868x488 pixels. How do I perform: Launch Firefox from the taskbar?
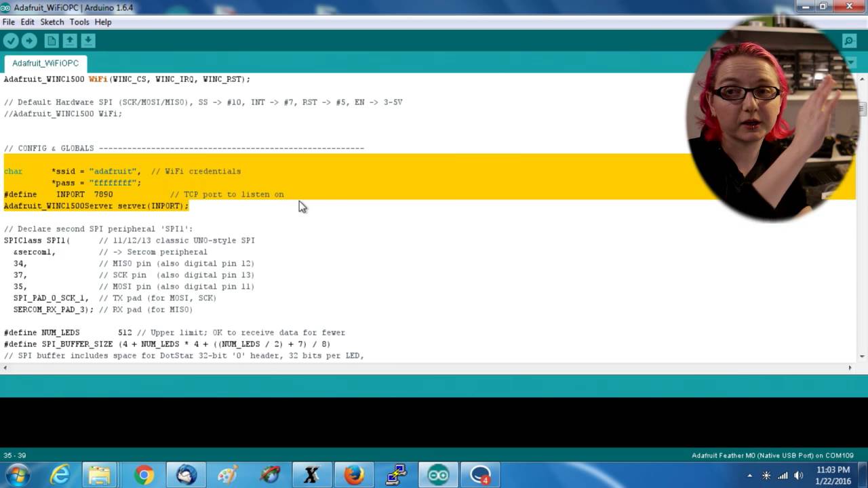click(x=353, y=475)
